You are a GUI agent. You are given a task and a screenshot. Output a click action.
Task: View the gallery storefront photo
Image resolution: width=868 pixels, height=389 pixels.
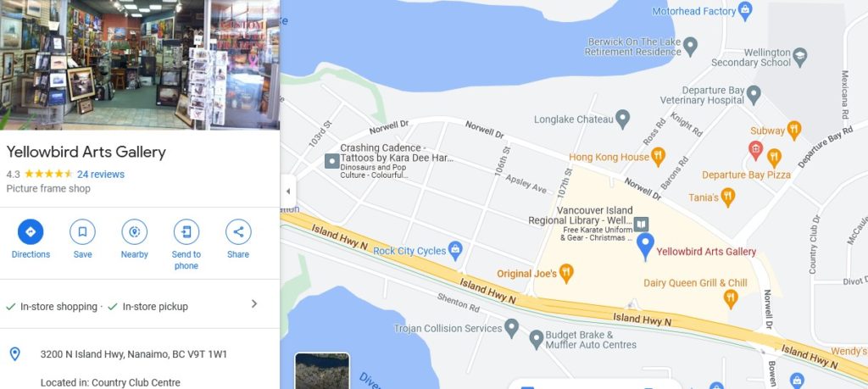[140, 64]
